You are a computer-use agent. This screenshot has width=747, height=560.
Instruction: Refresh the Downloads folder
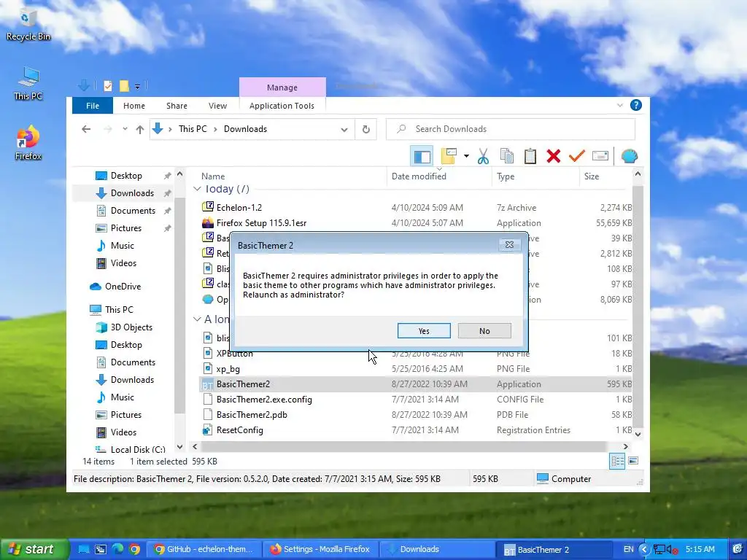click(366, 130)
